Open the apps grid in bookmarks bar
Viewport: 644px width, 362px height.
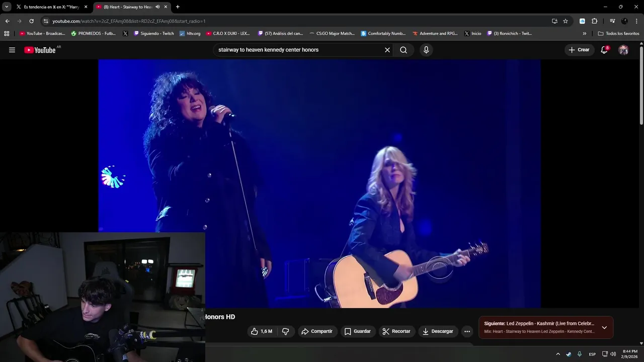pos(7,34)
